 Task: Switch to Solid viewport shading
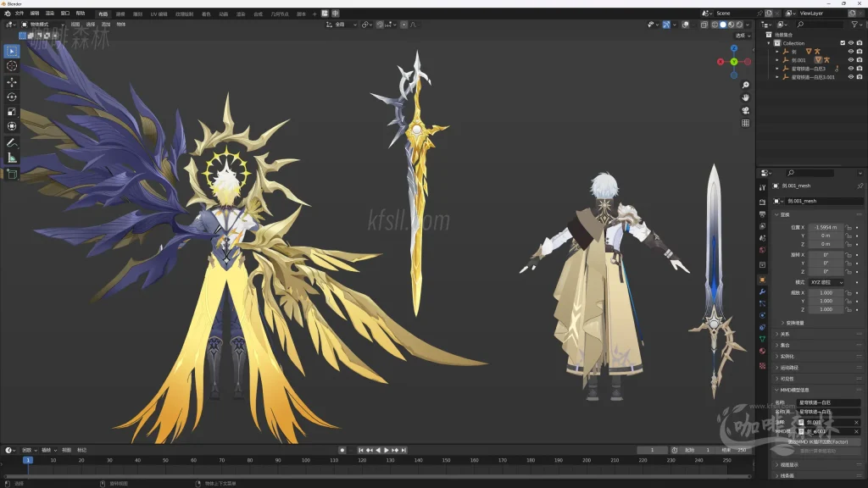(x=723, y=25)
